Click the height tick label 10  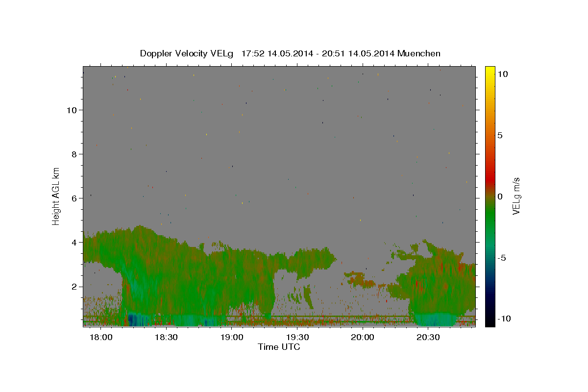coord(72,110)
